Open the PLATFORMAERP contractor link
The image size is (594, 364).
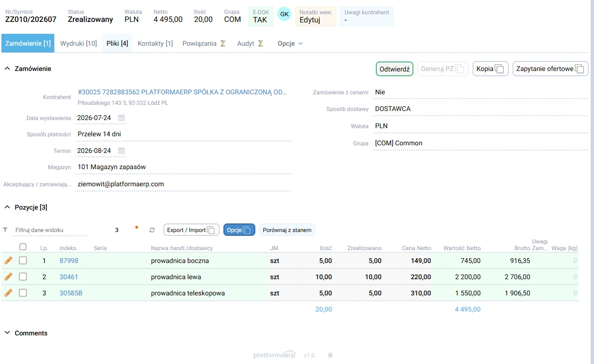point(182,92)
